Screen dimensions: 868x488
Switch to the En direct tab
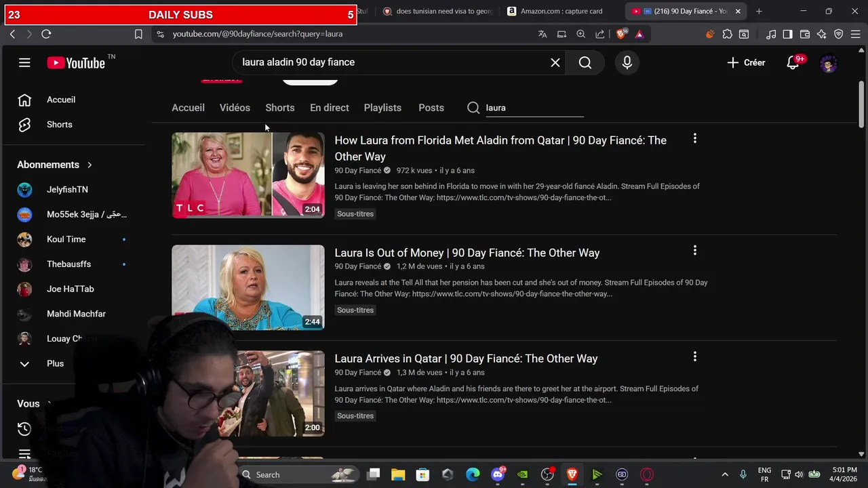click(x=330, y=108)
